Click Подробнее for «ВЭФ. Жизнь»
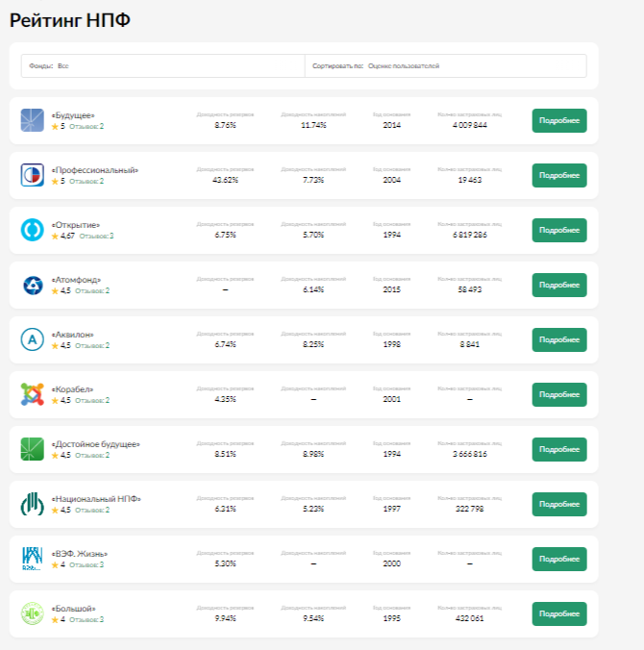The image size is (644, 650). 559,559
